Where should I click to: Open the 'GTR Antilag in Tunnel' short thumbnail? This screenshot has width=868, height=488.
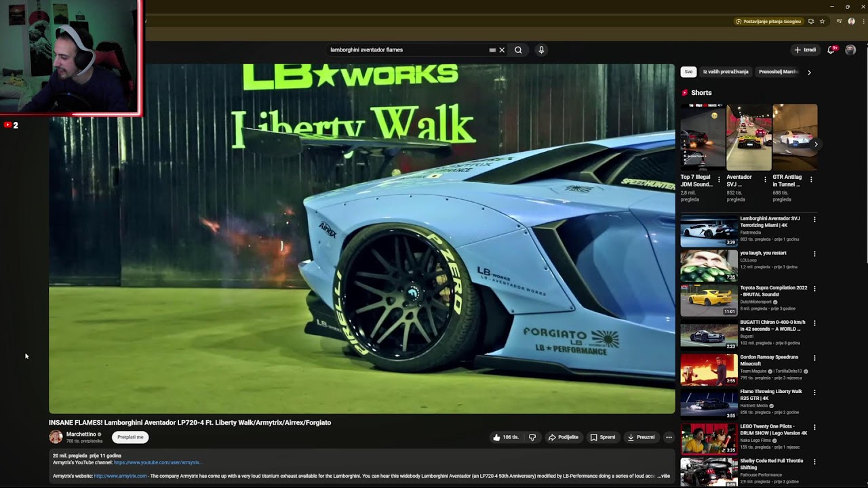pos(795,137)
